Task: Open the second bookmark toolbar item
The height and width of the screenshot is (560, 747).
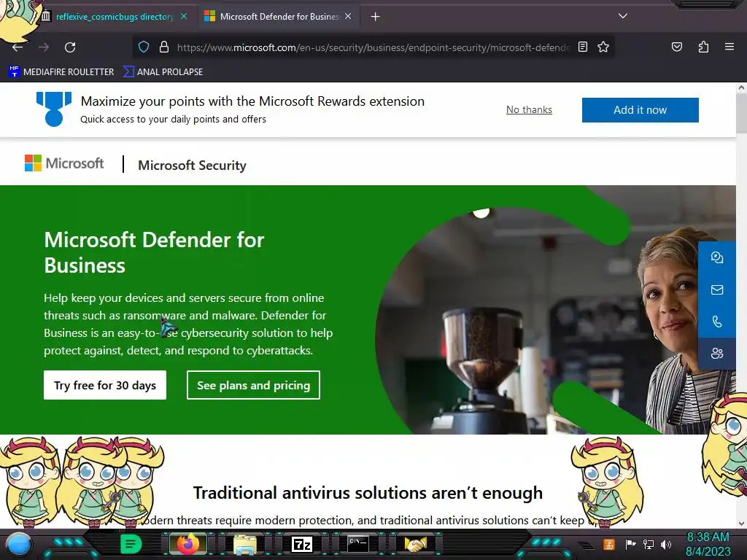Action: click(163, 72)
